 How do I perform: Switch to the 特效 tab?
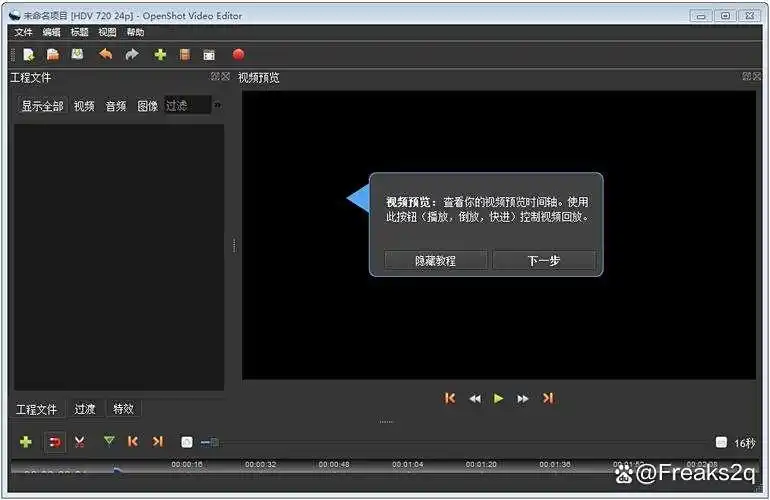[x=123, y=408]
